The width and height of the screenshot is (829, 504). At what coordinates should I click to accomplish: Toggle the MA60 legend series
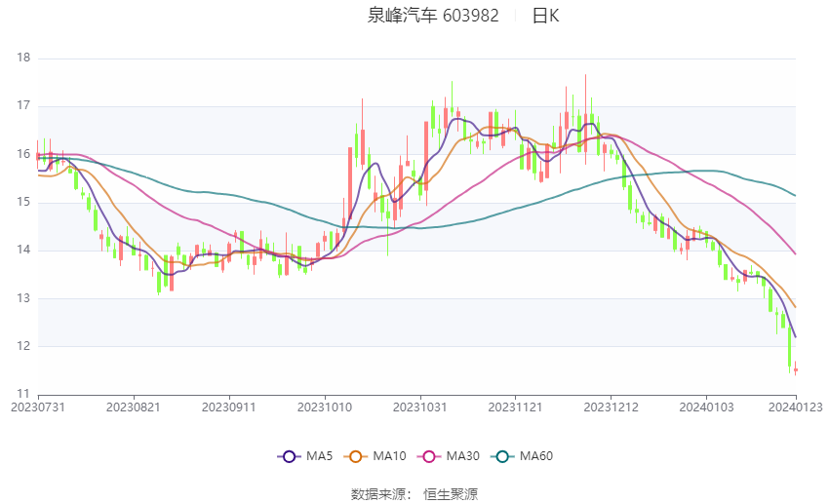(x=522, y=456)
